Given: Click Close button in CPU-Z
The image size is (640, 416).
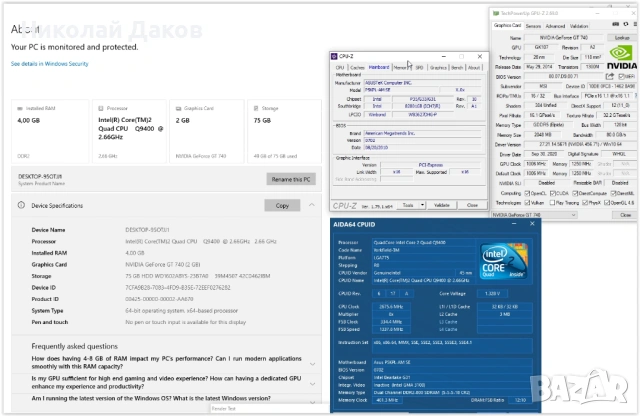Looking at the screenshot, I should [x=472, y=205].
